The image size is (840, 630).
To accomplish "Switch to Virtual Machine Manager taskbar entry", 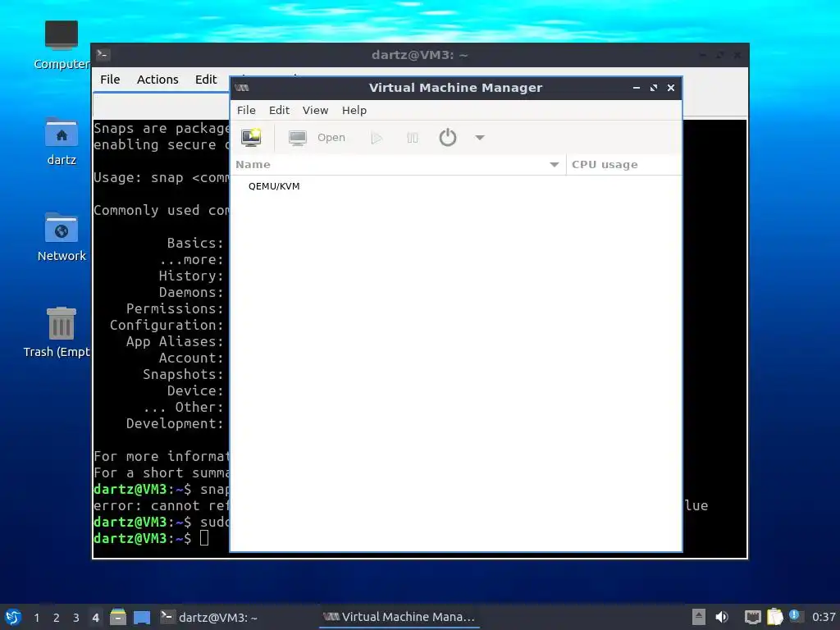I will tap(399, 617).
